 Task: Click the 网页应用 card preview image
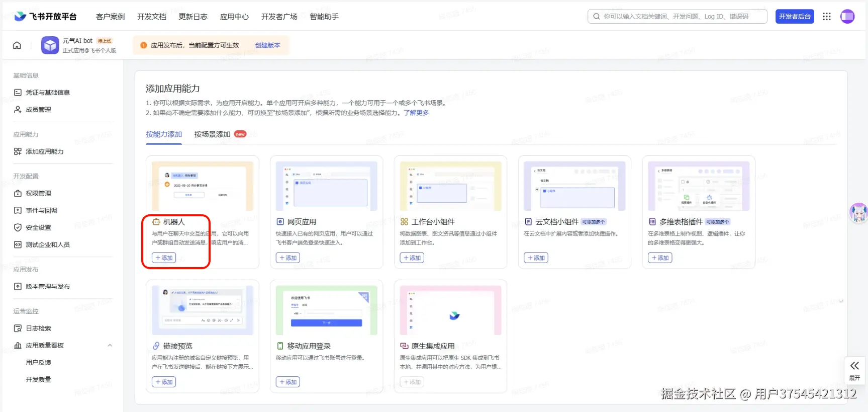pyautogui.click(x=327, y=186)
